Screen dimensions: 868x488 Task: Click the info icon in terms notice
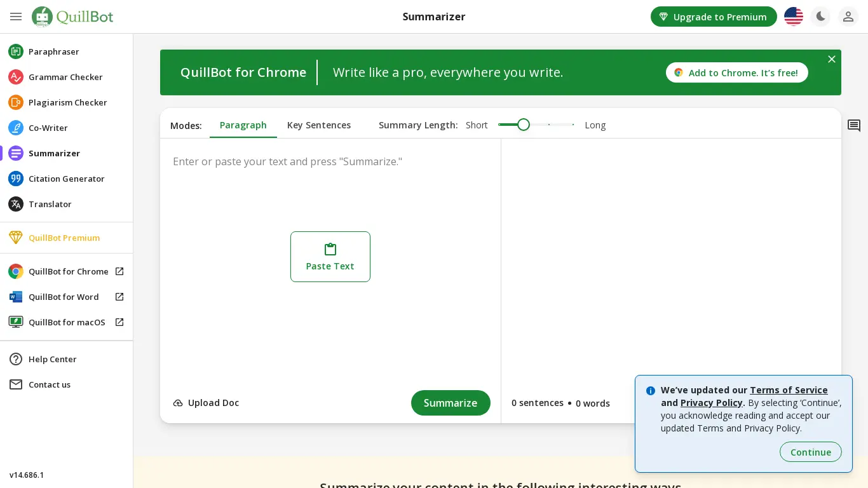651,391
